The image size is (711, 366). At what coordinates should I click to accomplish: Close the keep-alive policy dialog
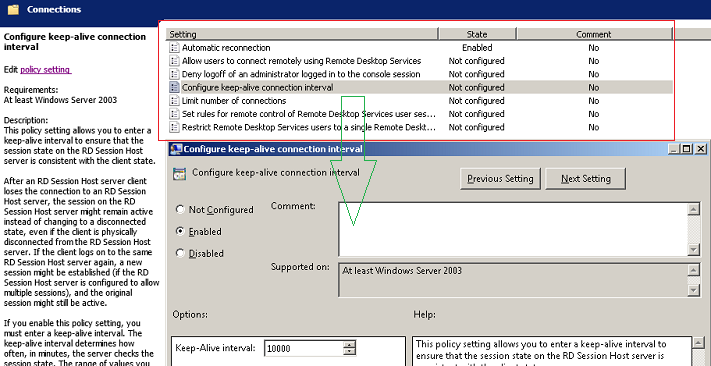click(701, 149)
